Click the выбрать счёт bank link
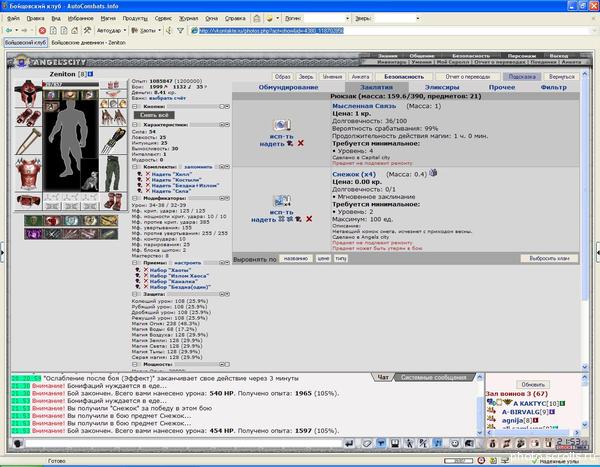600x467 pixels. (167, 98)
